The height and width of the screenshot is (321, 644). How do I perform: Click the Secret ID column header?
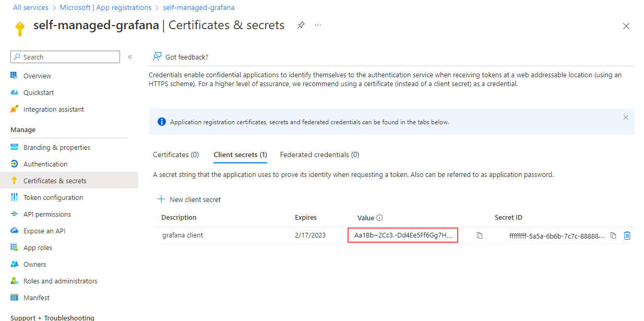pyautogui.click(x=508, y=217)
